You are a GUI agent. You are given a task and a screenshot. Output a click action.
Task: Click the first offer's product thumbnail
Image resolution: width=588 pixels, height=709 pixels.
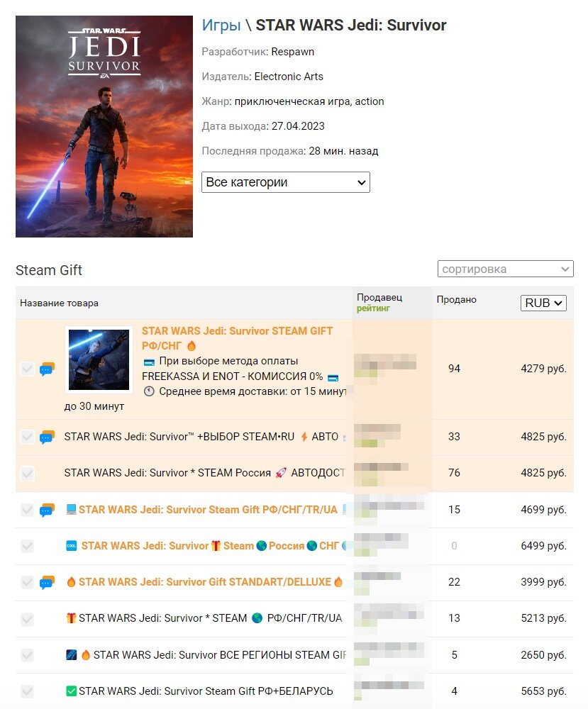(99, 359)
